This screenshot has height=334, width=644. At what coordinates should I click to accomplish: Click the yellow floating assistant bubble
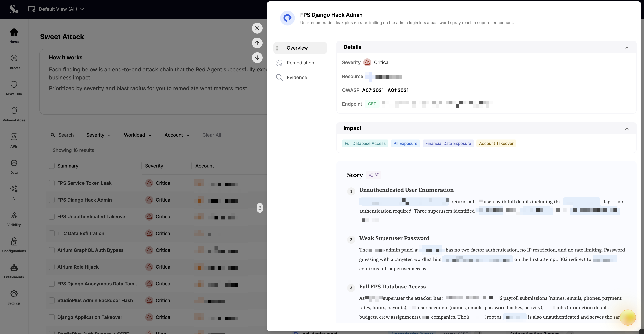[628, 317]
